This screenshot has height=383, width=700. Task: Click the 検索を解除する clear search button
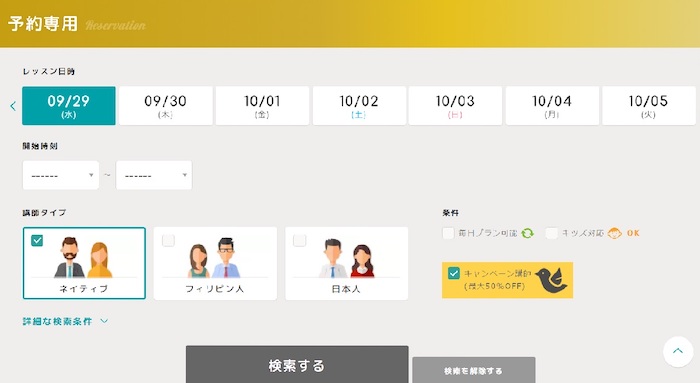pos(474,371)
